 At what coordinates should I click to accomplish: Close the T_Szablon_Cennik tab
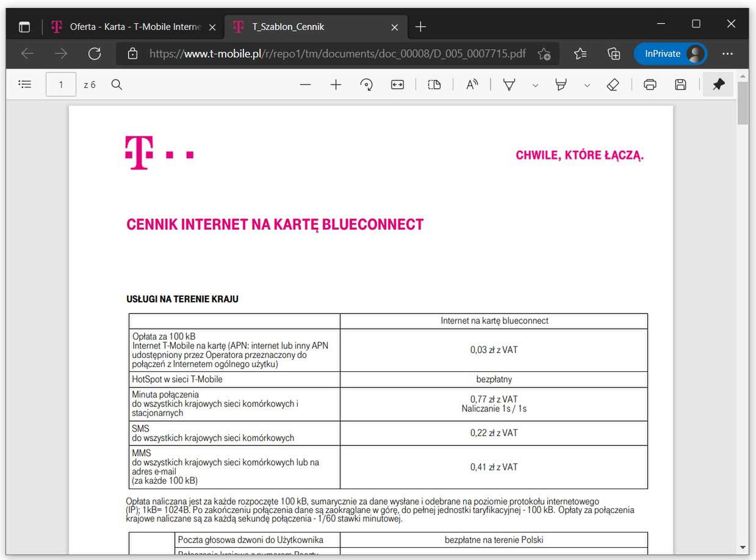(394, 27)
